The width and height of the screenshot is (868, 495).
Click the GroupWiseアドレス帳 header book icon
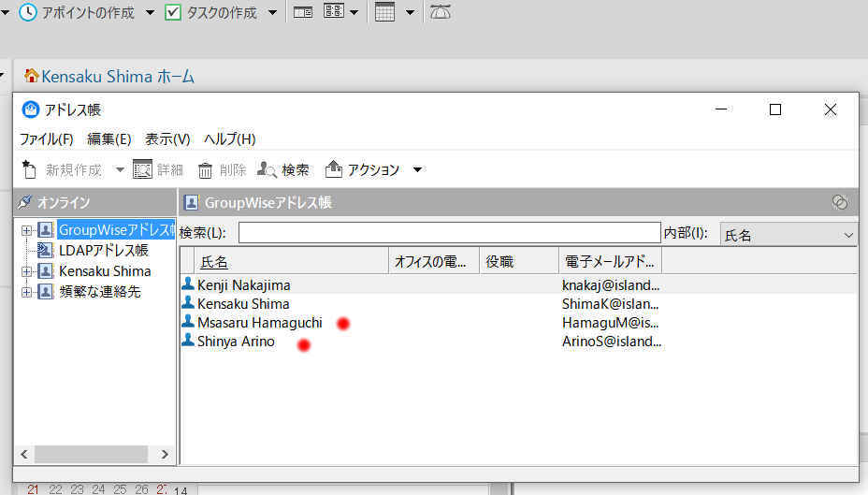point(192,203)
